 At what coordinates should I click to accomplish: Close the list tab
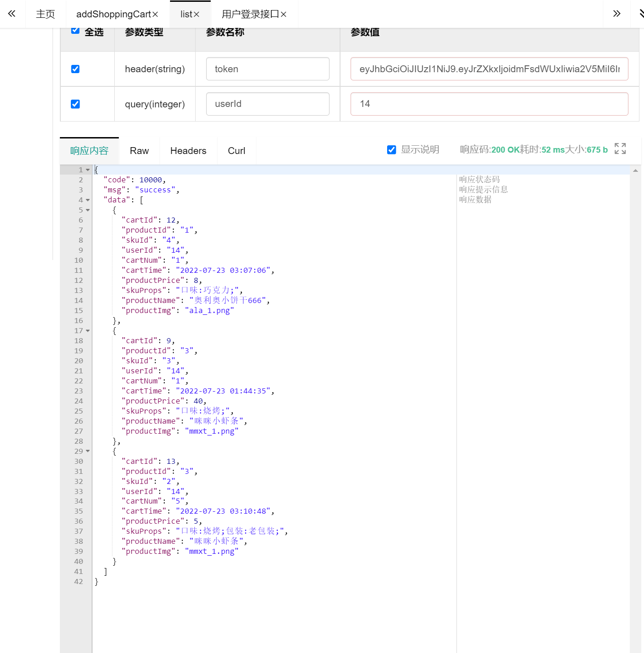coord(197,15)
